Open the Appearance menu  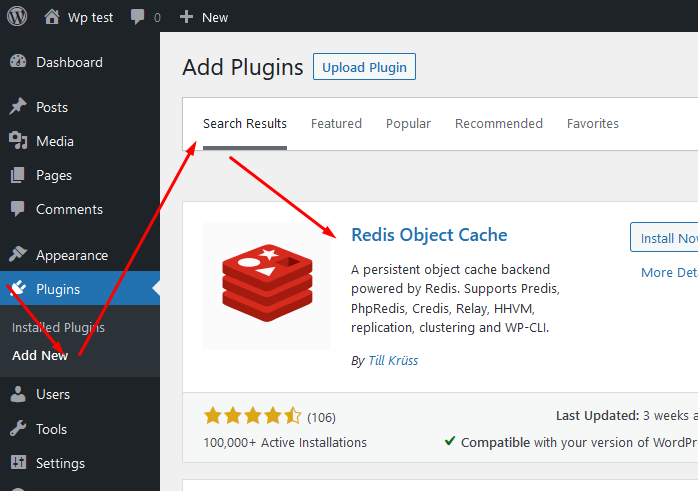coord(71,255)
